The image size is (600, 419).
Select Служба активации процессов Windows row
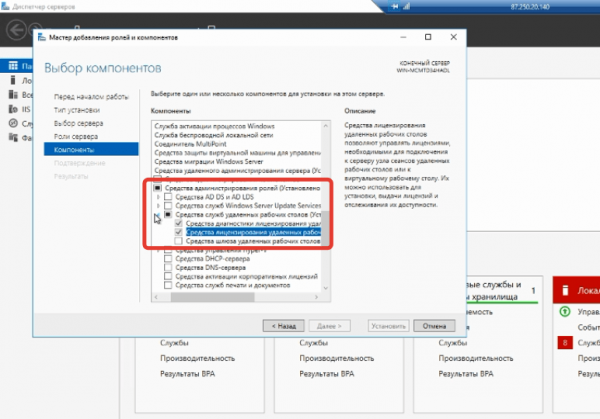tap(215, 126)
